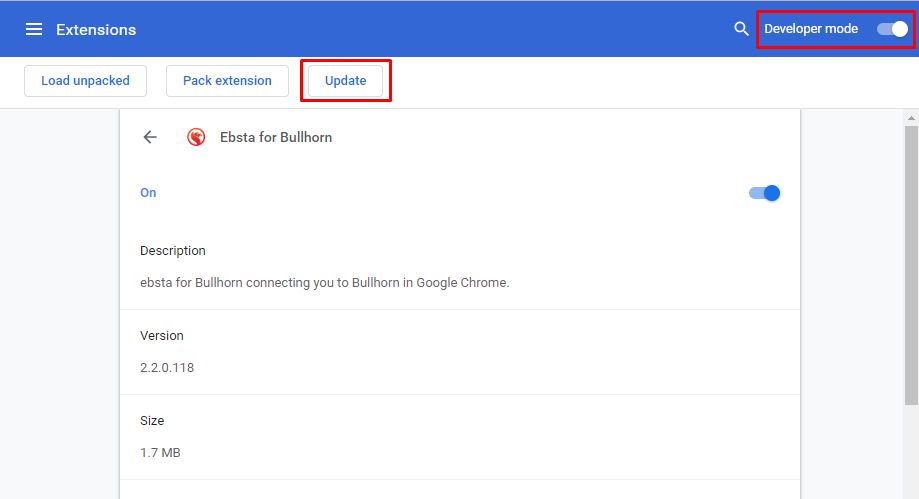Image resolution: width=919 pixels, height=499 pixels.
Task: Click the extension description text
Action: click(325, 282)
